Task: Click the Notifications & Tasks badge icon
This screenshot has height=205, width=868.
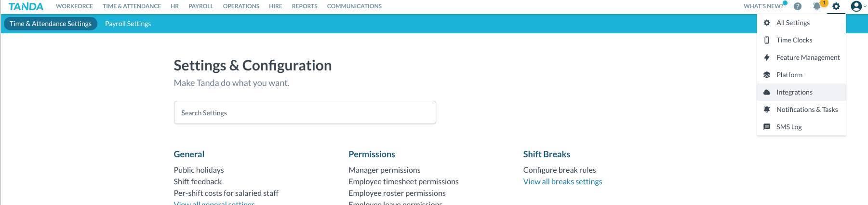Action: (767, 109)
